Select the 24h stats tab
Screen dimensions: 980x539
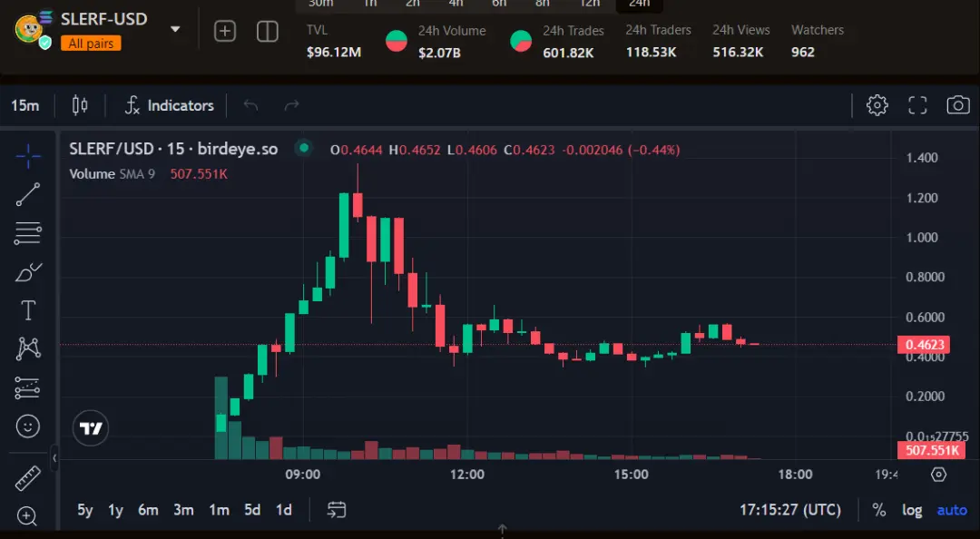tap(640, 5)
